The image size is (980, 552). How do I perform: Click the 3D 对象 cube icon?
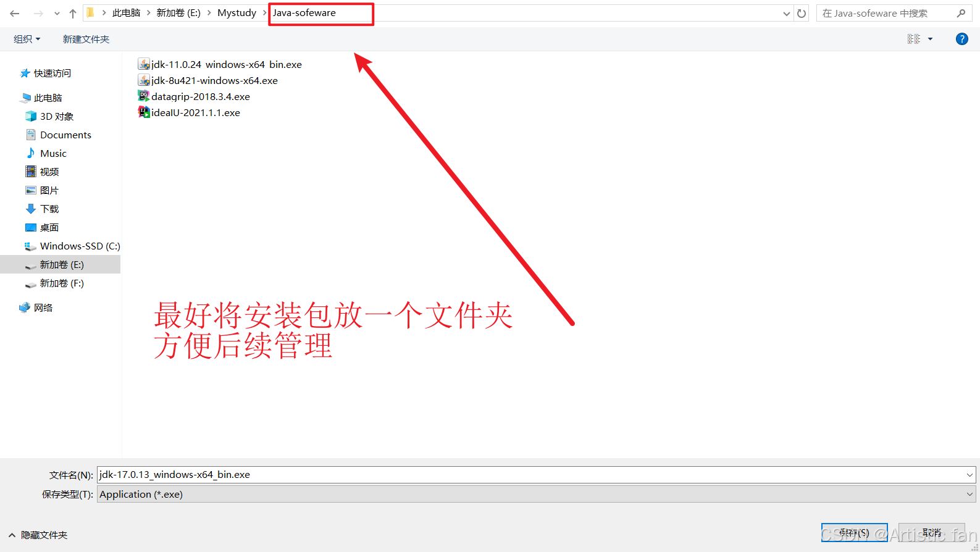30,116
